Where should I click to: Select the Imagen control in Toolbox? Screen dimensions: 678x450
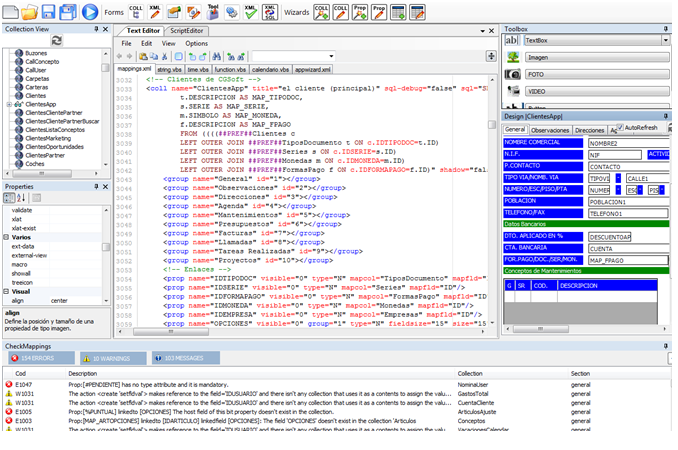tap(597, 57)
